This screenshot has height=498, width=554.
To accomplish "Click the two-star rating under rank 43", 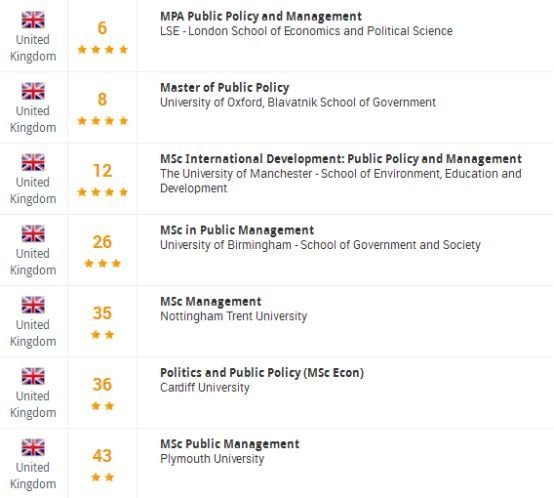I will (x=102, y=477).
